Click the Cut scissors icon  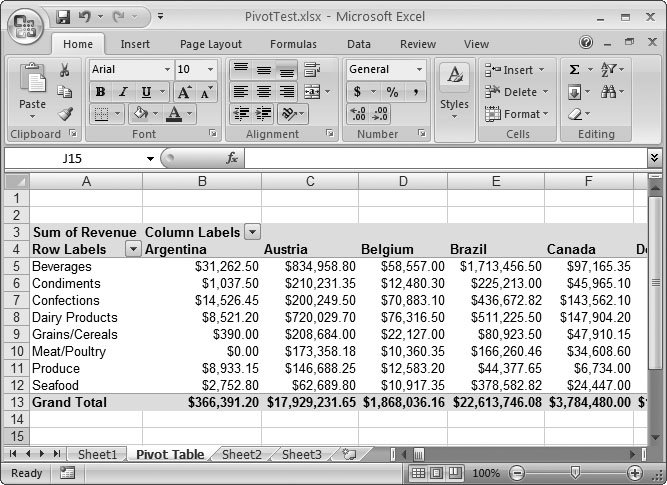64,70
